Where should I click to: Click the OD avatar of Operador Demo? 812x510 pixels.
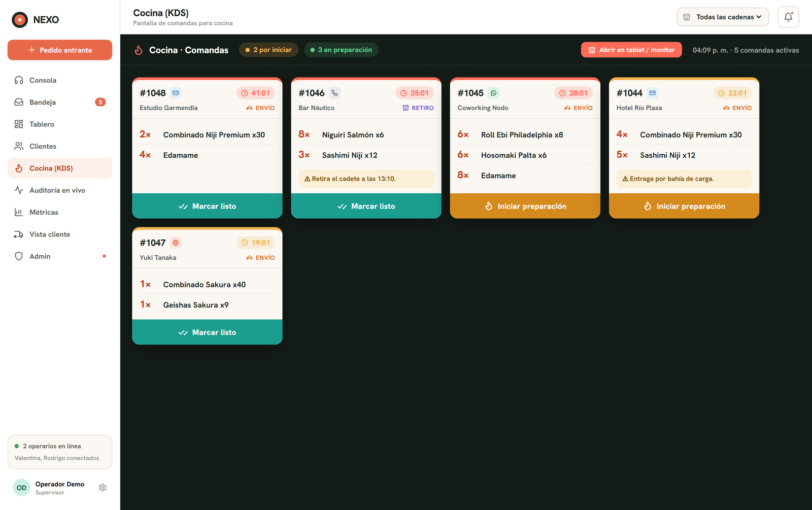(x=21, y=487)
